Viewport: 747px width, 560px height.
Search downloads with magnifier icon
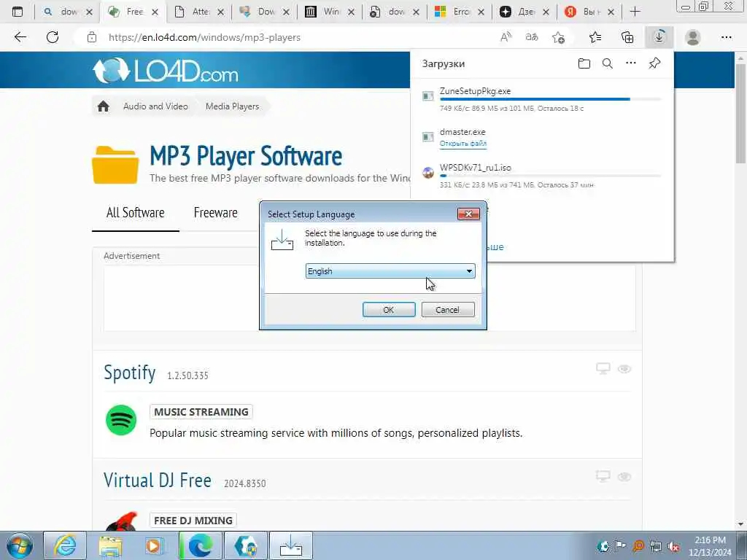click(608, 63)
